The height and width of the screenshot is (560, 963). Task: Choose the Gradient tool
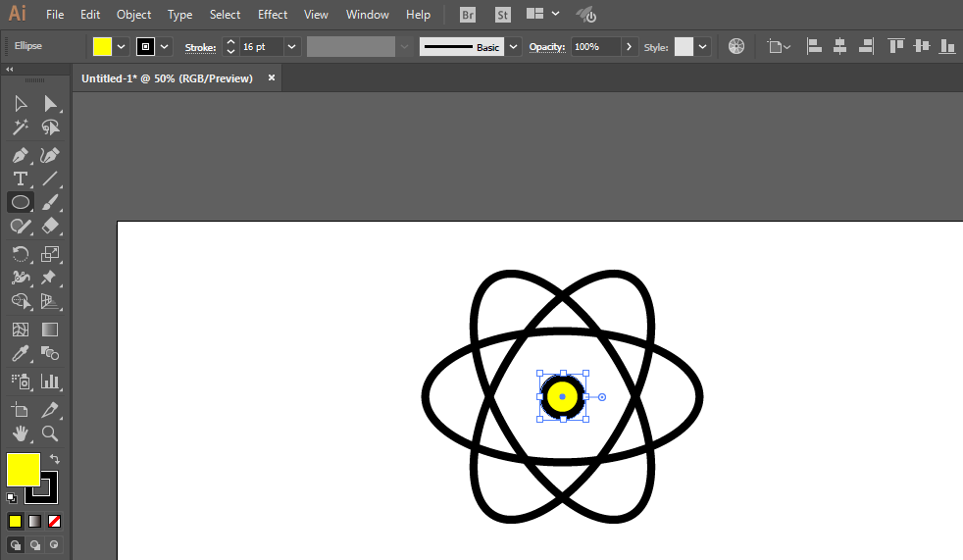[x=50, y=330]
